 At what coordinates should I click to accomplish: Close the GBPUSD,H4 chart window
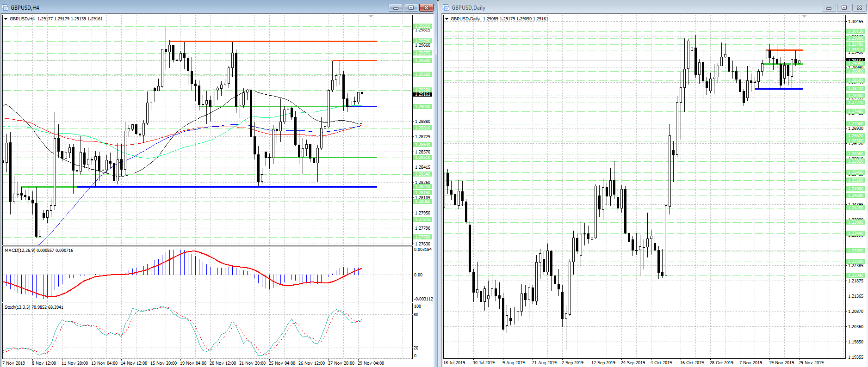tap(426, 7)
